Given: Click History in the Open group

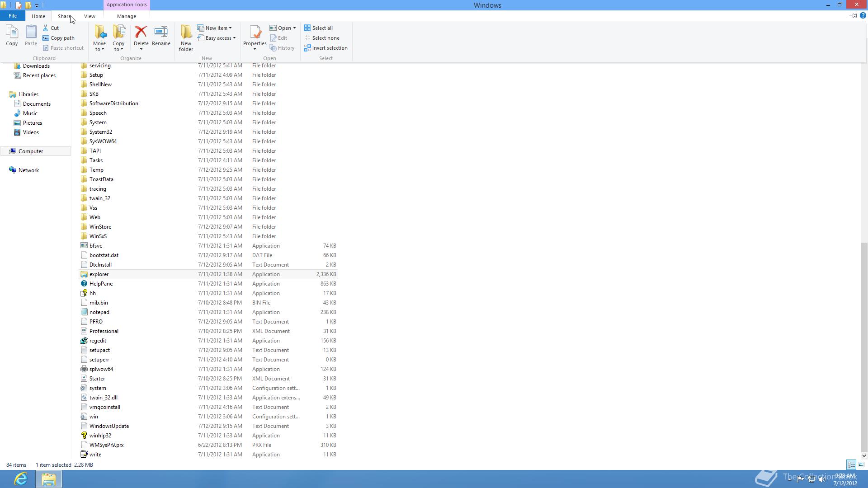Looking at the screenshot, I should click(282, 48).
